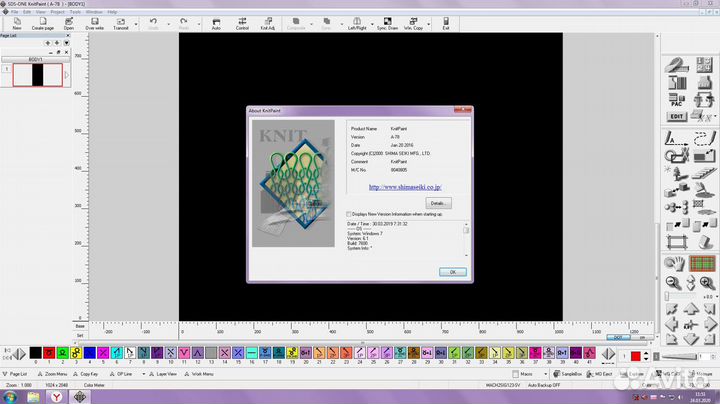Select the hand pan tool
Screen dimensions: 720x404
(x=675, y=264)
